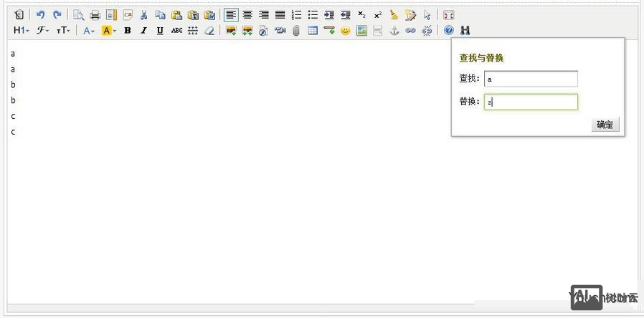644x318 pixels.
Task: Justify the text fully
Action: 280,15
